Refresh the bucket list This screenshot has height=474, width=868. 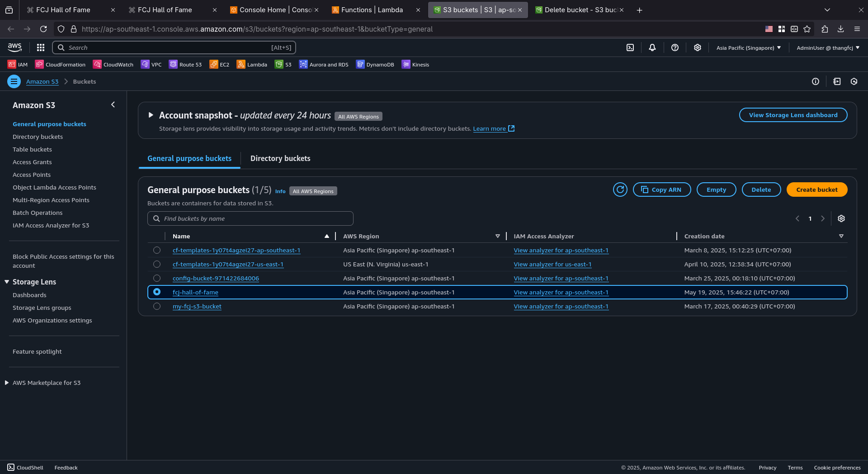(620, 190)
